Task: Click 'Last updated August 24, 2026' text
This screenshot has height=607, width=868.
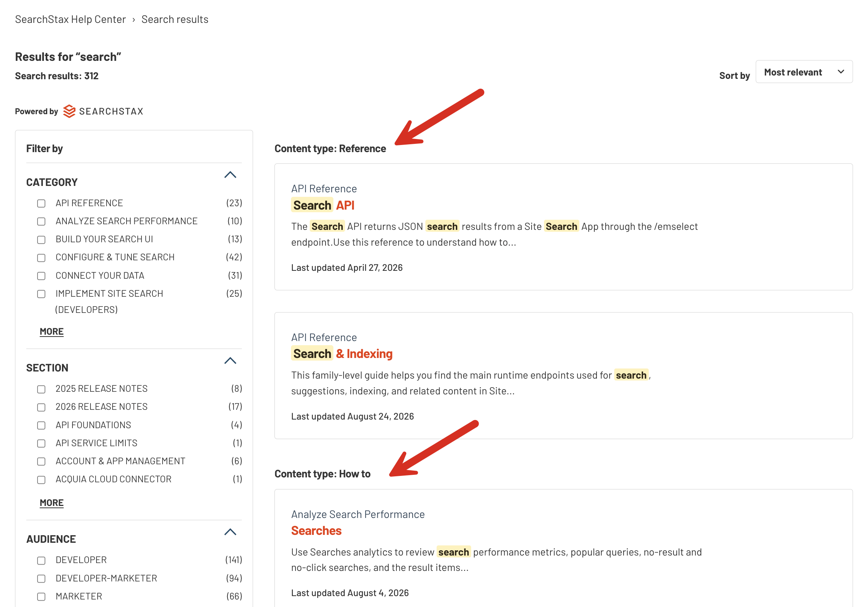Action: tap(352, 416)
